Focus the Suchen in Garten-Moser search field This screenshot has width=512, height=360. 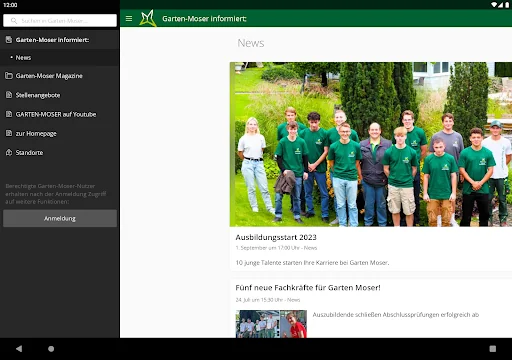pyautogui.click(x=60, y=21)
